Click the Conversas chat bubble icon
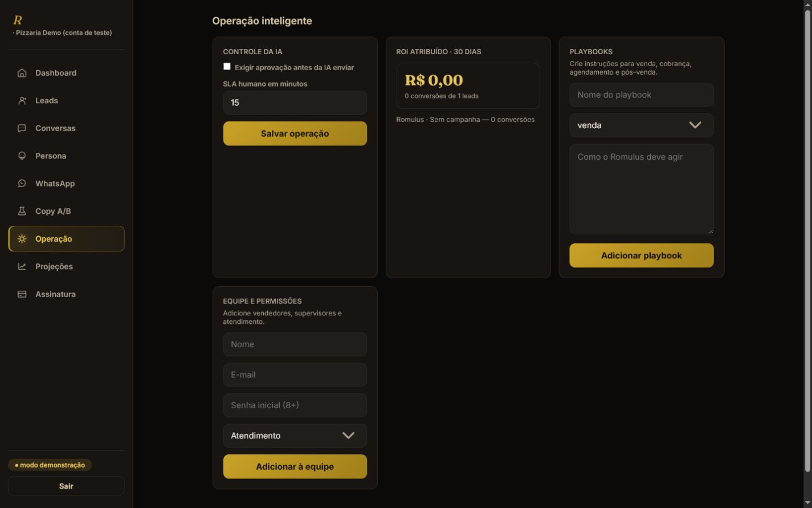The height and width of the screenshot is (508, 812). point(22,128)
